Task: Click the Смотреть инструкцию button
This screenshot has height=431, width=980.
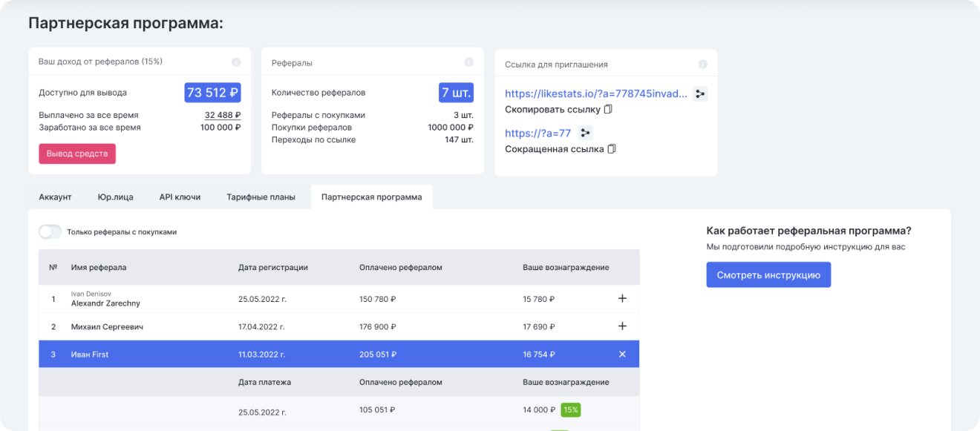Action: pos(768,274)
